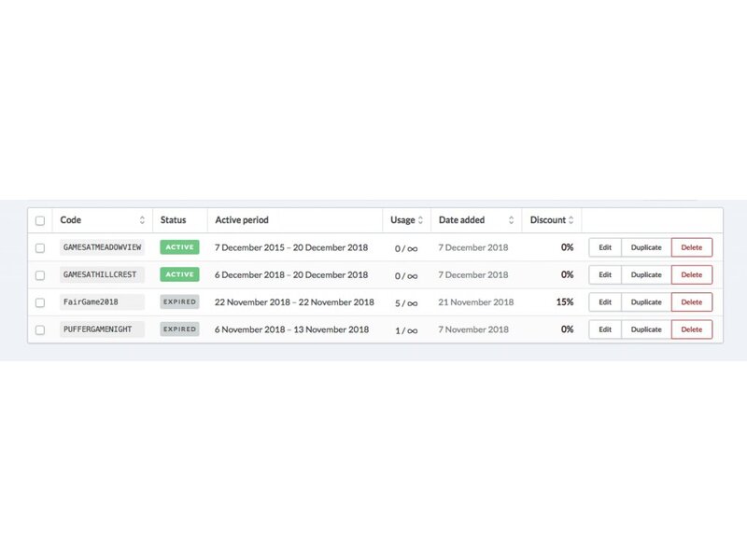Sort by Discount column arrows
This screenshot has height=560, width=747.
tap(571, 220)
